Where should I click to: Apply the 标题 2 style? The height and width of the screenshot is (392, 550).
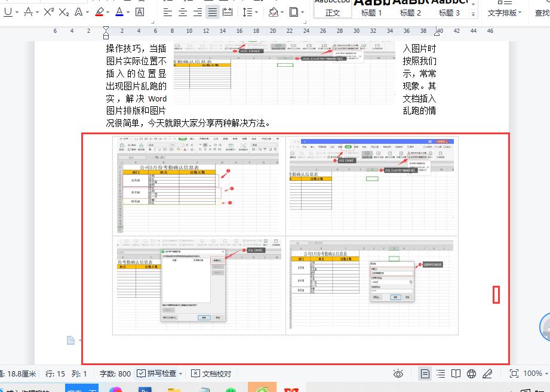tap(410, 9)
